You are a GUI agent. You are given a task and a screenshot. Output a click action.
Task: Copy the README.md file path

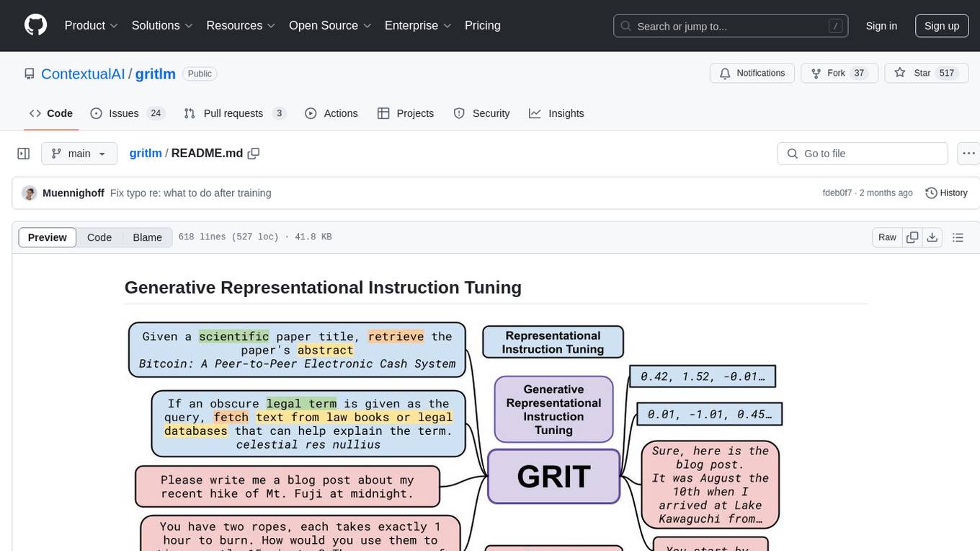[253, 154]
